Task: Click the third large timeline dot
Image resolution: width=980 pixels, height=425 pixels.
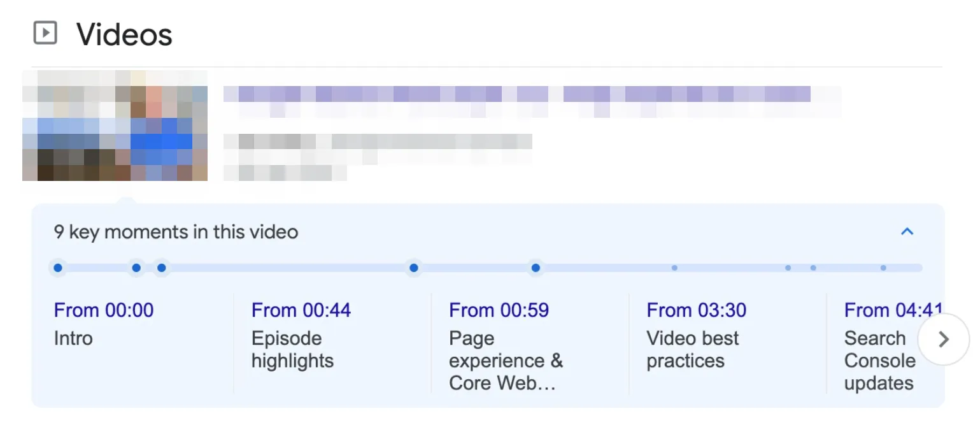Action: [162, 268]
